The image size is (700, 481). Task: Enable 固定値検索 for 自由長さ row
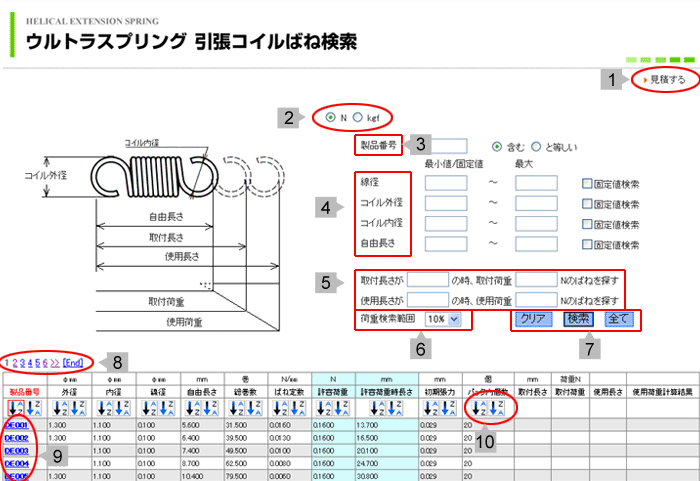point(587,244)
